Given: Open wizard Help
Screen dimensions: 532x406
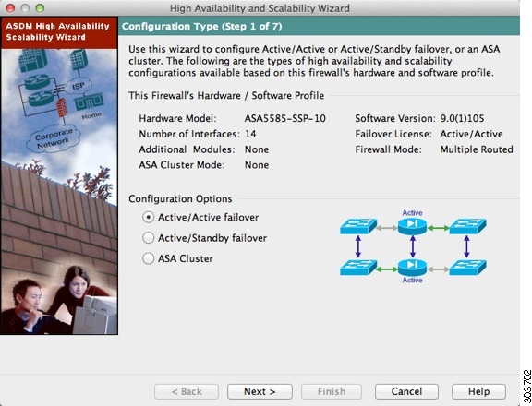Looking at the screenshot, I should coord(478,391).
